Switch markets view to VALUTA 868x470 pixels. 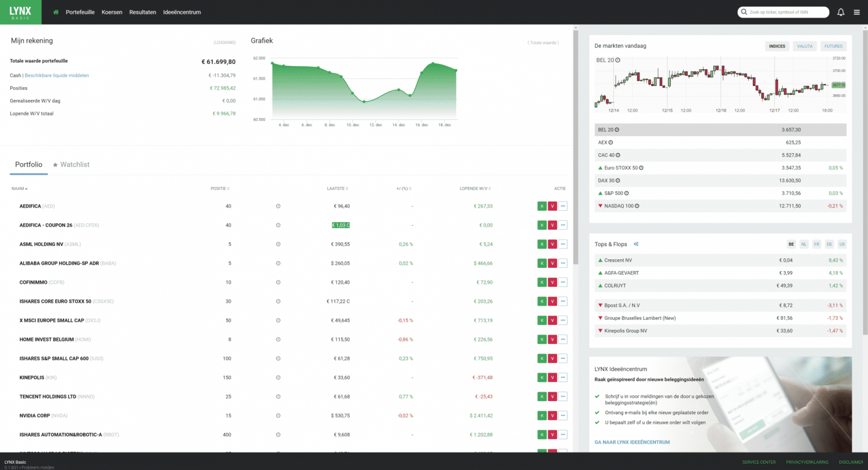(804, 46)
